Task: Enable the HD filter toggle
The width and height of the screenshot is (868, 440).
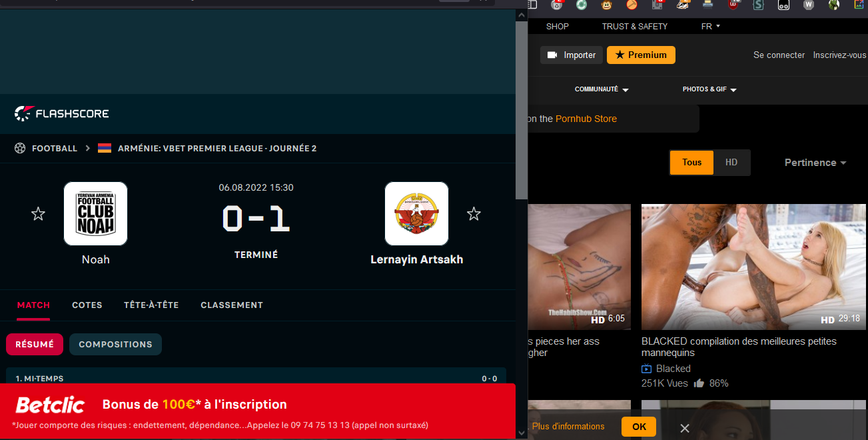Action: (731, 163)
